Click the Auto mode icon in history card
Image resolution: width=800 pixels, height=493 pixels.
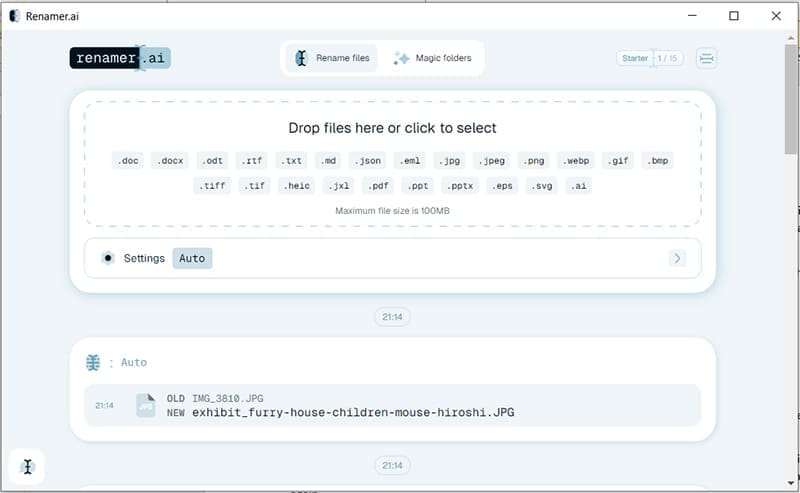coord(93,363)
